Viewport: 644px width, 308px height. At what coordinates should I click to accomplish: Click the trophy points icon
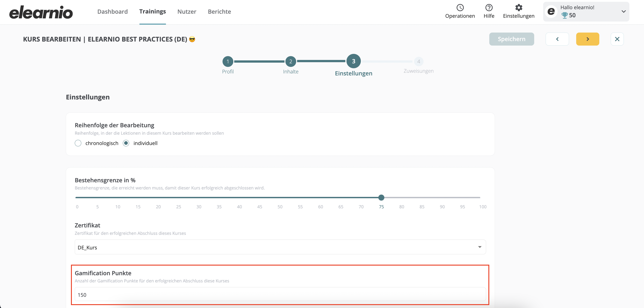(565, 15)
